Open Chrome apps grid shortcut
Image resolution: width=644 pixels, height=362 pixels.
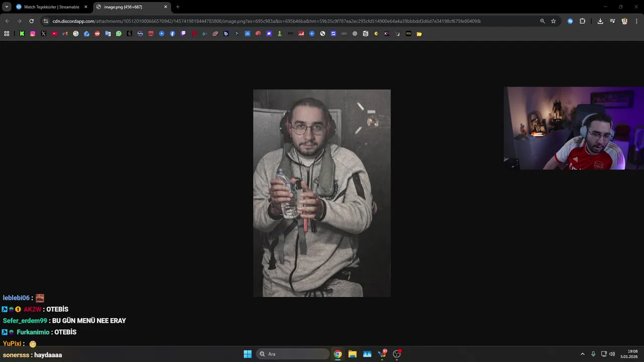coord(7,34)
